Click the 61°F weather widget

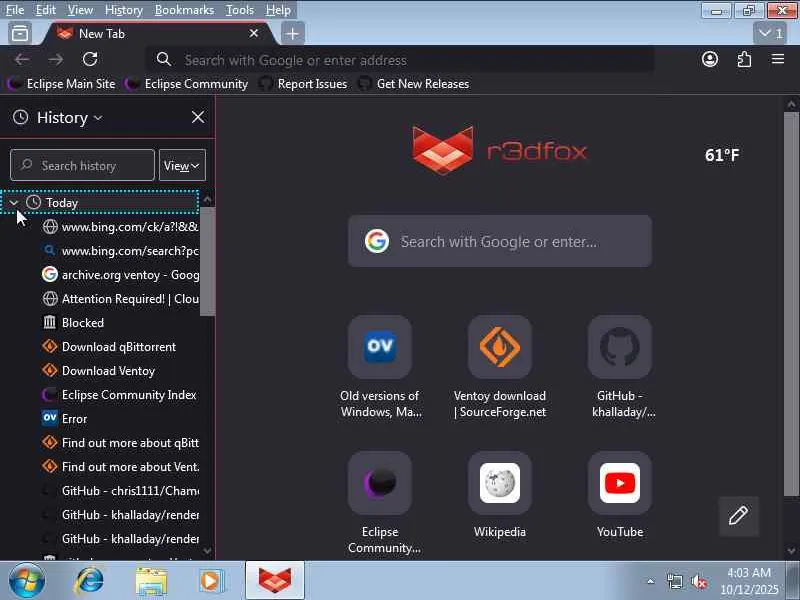click(722, 155)
